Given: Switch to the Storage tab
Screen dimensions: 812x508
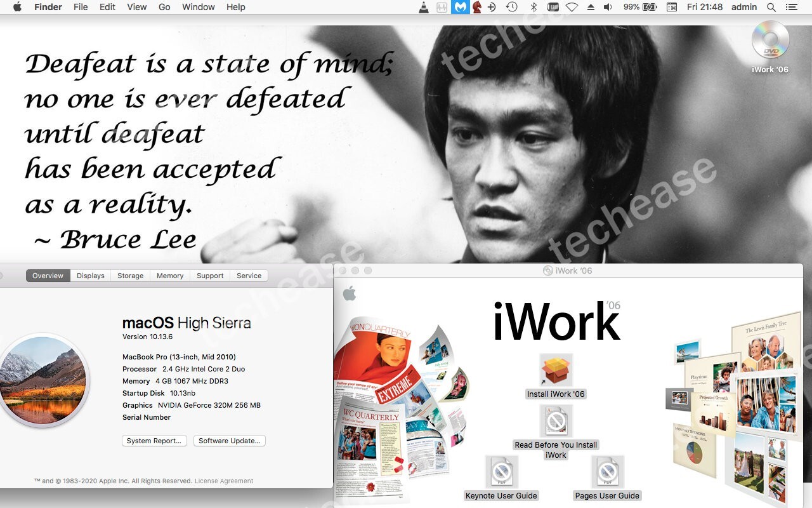Looking at the screenshot, I should (x=131, y=276).
